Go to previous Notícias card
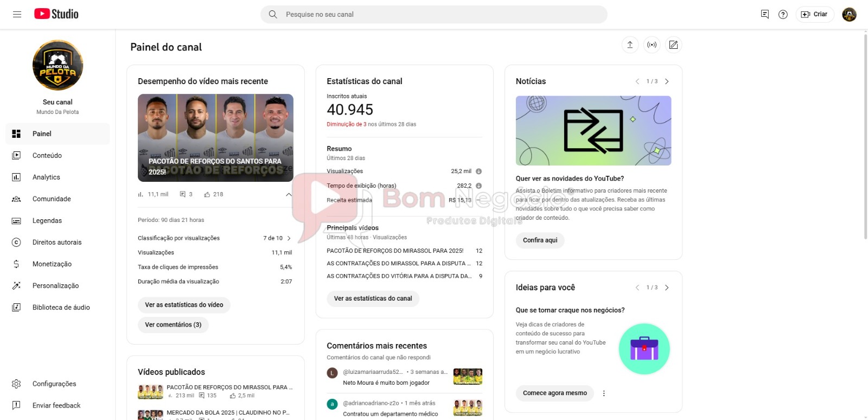868x420 pixels. 637,81
